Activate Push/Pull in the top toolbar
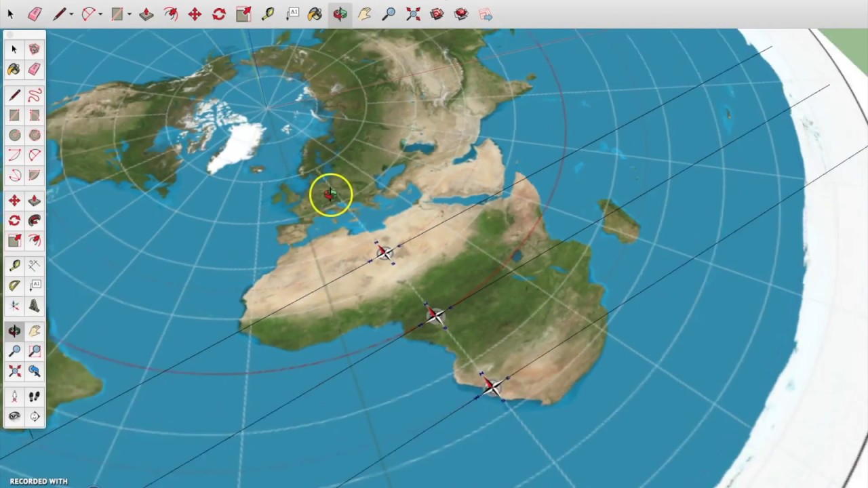 coord(146,14)
